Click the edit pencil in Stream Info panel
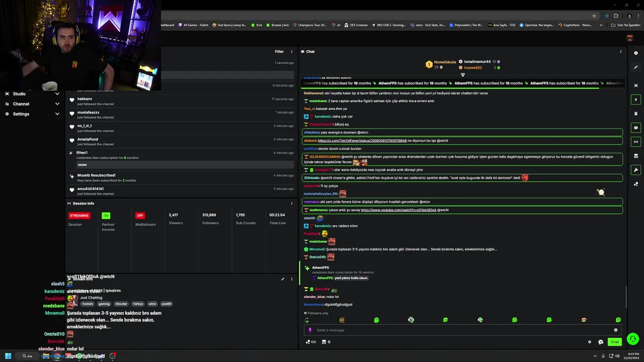 click(x=283, y=279)
